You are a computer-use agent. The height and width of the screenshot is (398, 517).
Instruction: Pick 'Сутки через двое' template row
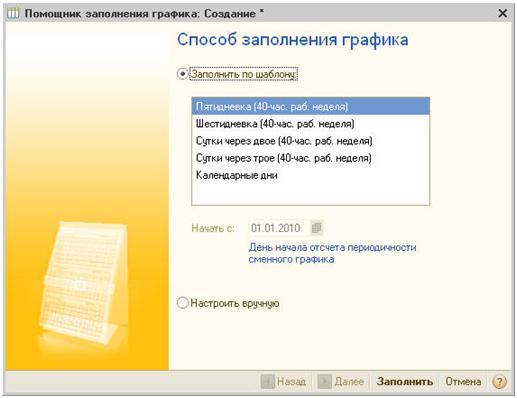pyautogui.click(x=310, y=141)
